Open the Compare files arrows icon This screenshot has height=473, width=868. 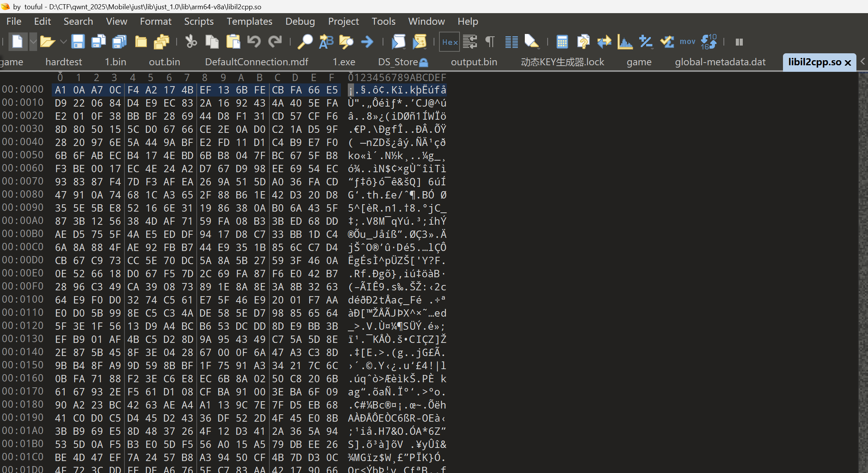604,42
